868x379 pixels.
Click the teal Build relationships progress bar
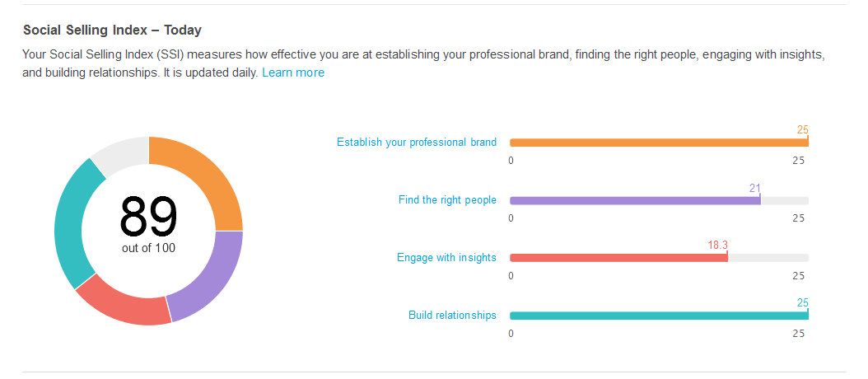tap(659, 316)
